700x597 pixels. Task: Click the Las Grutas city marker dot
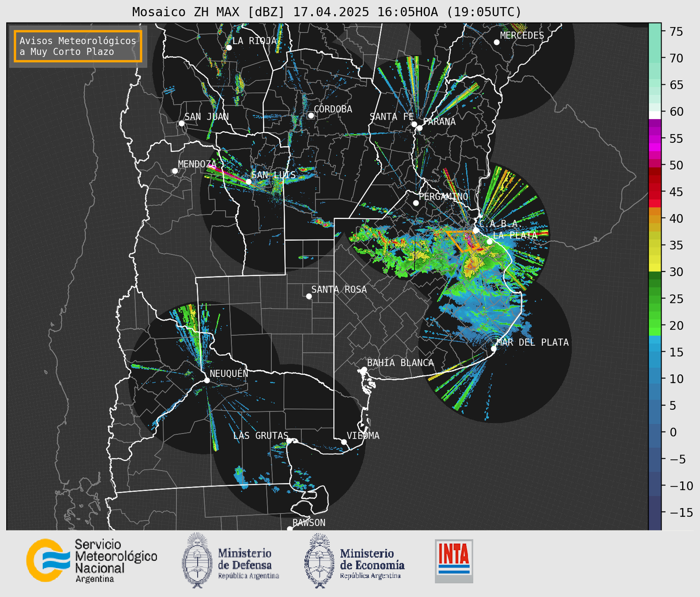pos(289,440)
